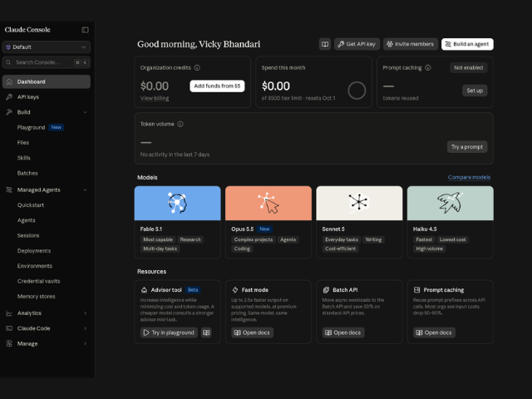The height and width of the screenshot is (399, 532).
Task: Select the Opus 5.5 model thumbnail
Action: 268,203
